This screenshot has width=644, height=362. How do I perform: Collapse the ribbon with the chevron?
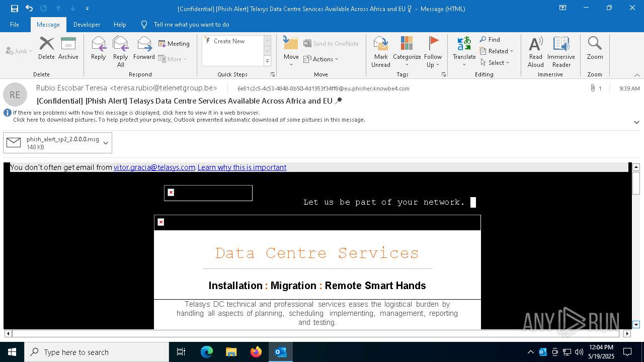tap(637, 75)
